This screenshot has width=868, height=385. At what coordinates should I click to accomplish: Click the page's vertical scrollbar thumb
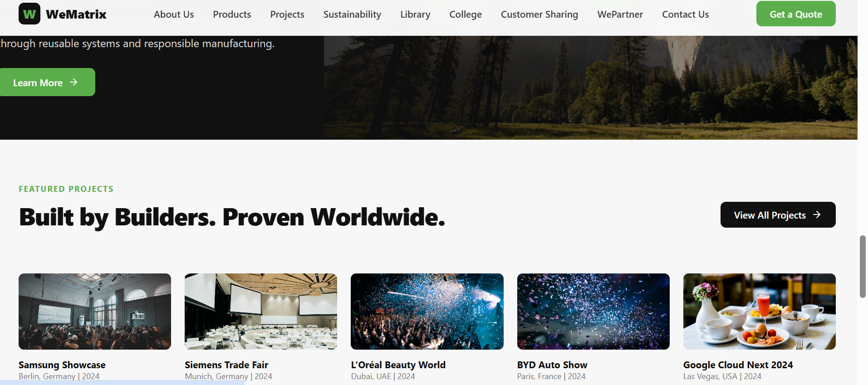863,267
